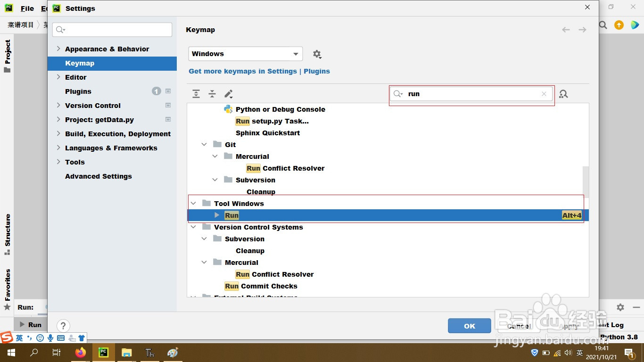This screenshot has height=362, width=644.
Task: Expand Project: getData.py section
Action: [x=58, y=119]
